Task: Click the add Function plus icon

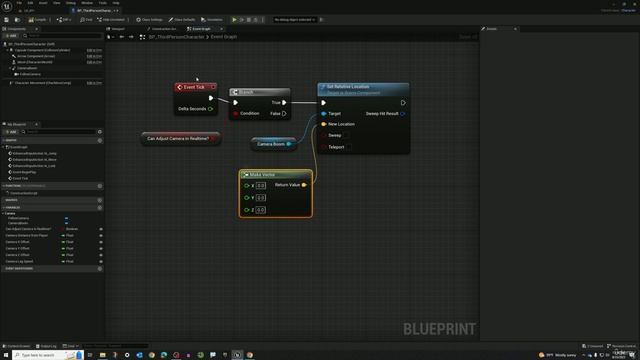Action: (x=100, y=186)
